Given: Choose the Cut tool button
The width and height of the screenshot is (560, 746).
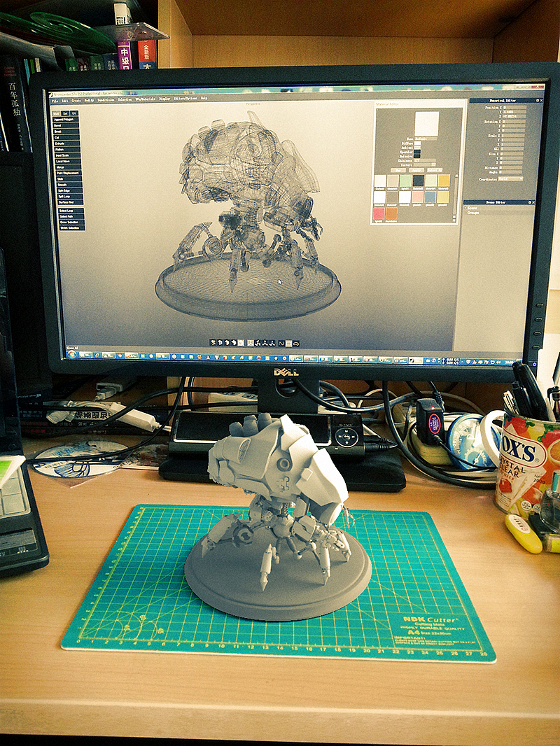Looking at the screenshot, I should tap(67, 137).
